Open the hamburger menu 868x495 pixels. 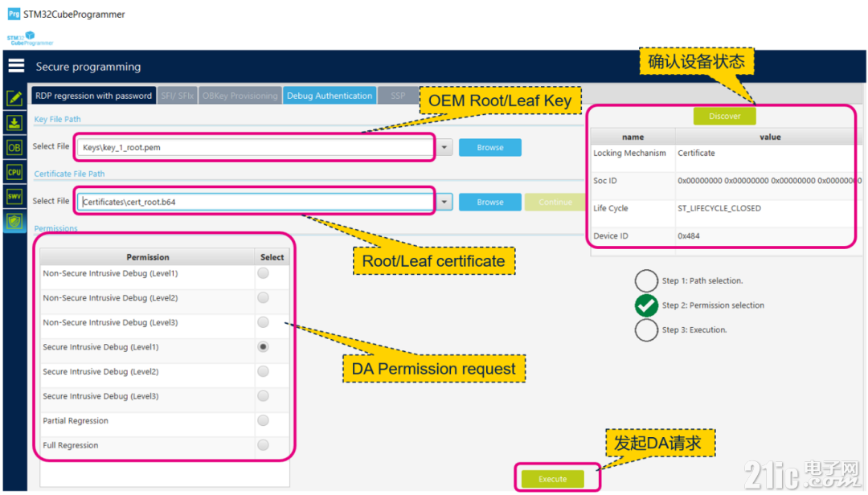[16, 66]
